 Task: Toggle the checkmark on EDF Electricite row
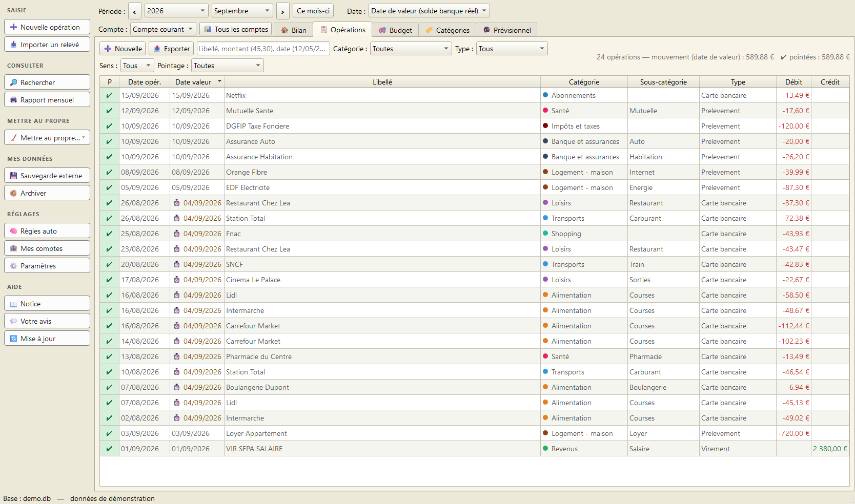109,187
